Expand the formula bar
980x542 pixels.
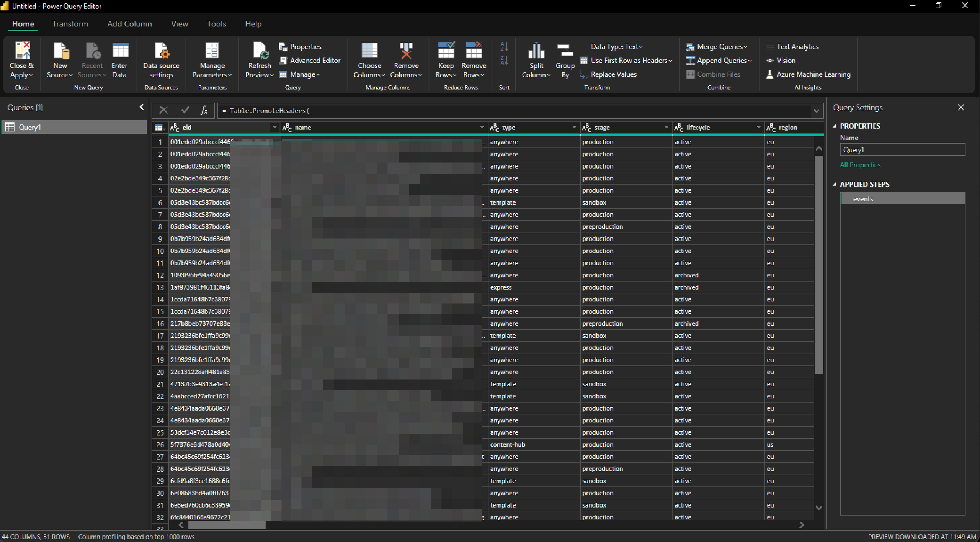(816, 111)
